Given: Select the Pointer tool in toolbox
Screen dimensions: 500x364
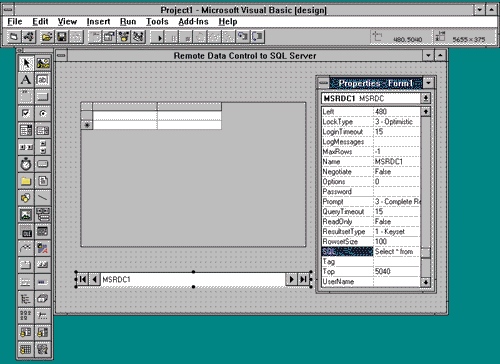Looking at the screenshot, I should pos(26,63).
